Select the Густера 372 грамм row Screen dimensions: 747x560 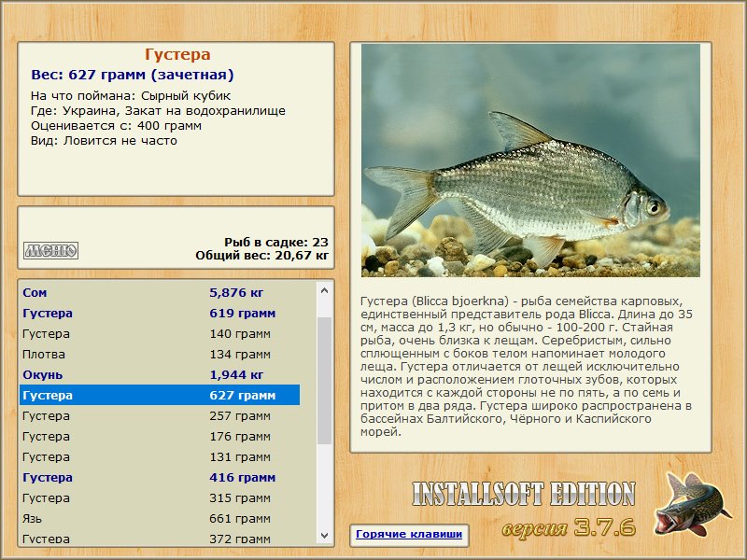pyautogui.click(x=160, y=537)
